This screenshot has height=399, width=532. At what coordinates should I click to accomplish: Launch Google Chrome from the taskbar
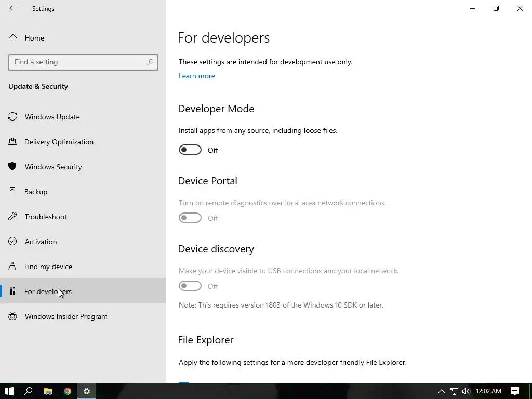[x=68, y=391]
